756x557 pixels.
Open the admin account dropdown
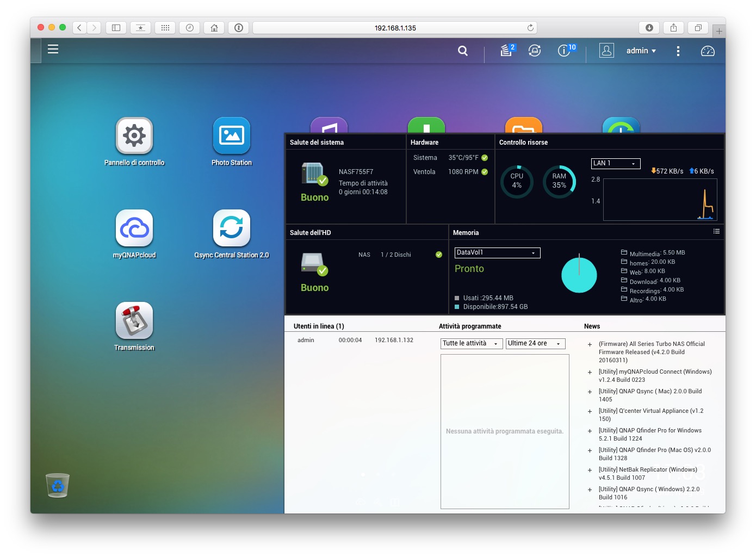pyautogui.click(x=641, y=51)
